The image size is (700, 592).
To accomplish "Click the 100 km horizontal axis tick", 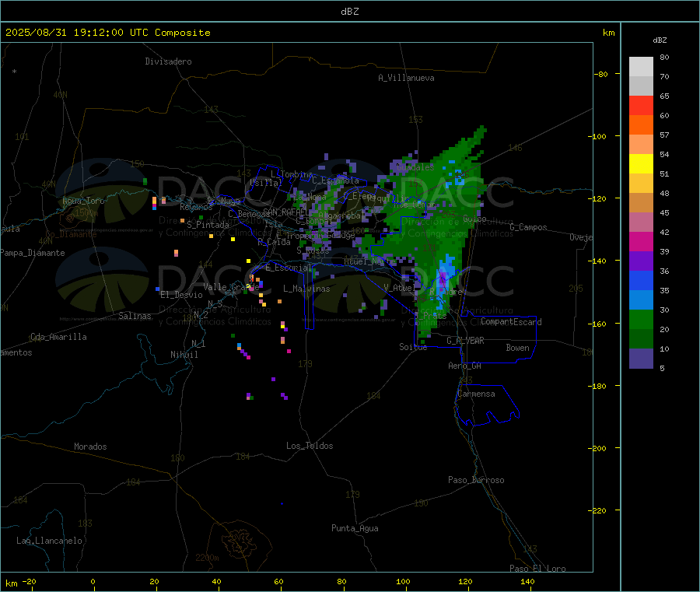I will tap(403, 581).
